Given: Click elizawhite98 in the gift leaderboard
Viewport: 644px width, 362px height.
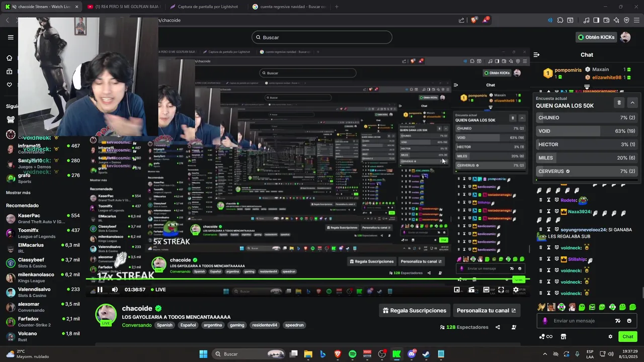Looking at the screenshot, I should click(607, 78).
